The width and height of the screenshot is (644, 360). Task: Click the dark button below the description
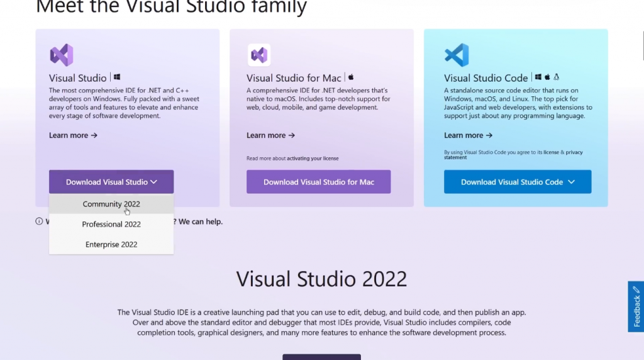coord(321,357)
